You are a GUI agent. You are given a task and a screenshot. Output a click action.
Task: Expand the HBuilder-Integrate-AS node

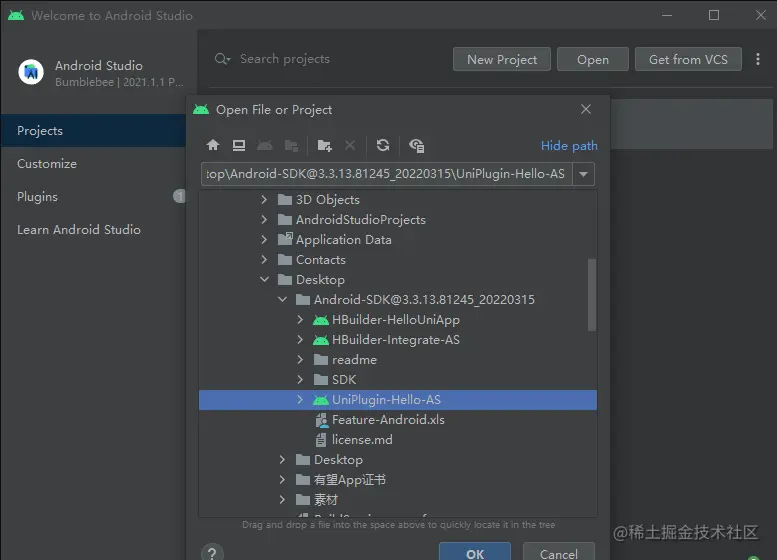point(300,340)
